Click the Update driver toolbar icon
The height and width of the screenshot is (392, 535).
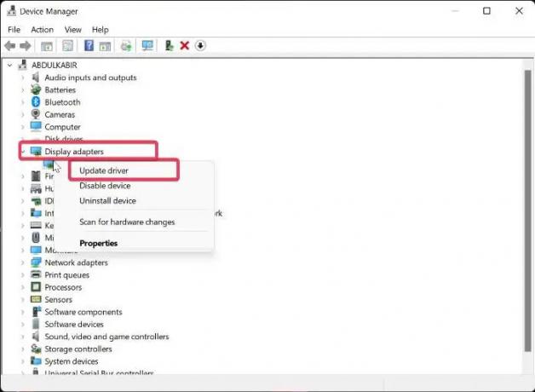pyautogui.click(x=169, y=45)
